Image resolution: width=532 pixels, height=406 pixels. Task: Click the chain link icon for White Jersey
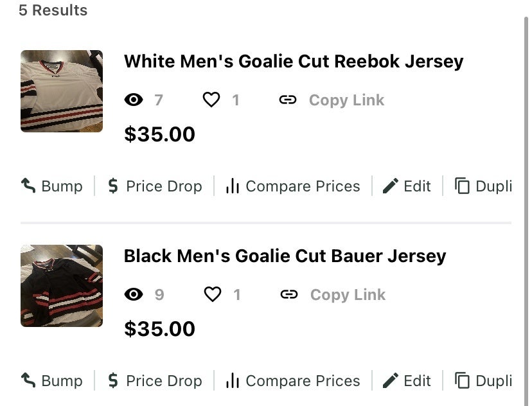point(288,100)
